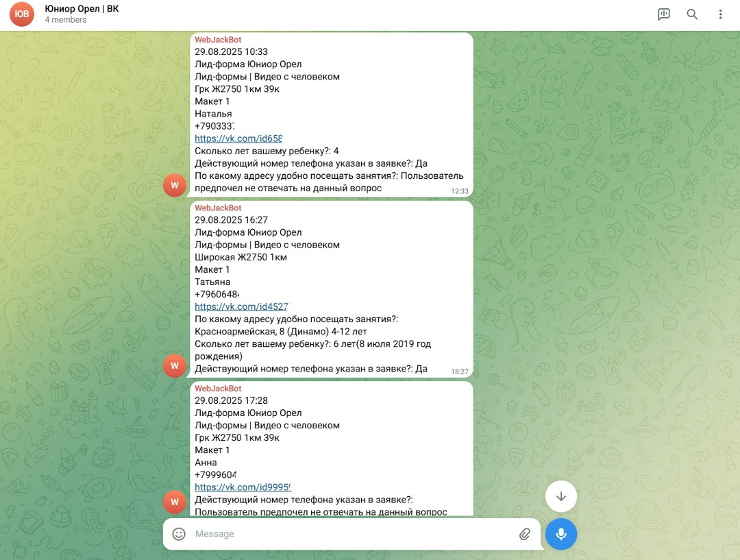740x560 pixels.
Task: Click the paperclip attach file icon
Action: click(x=525, y=534)
